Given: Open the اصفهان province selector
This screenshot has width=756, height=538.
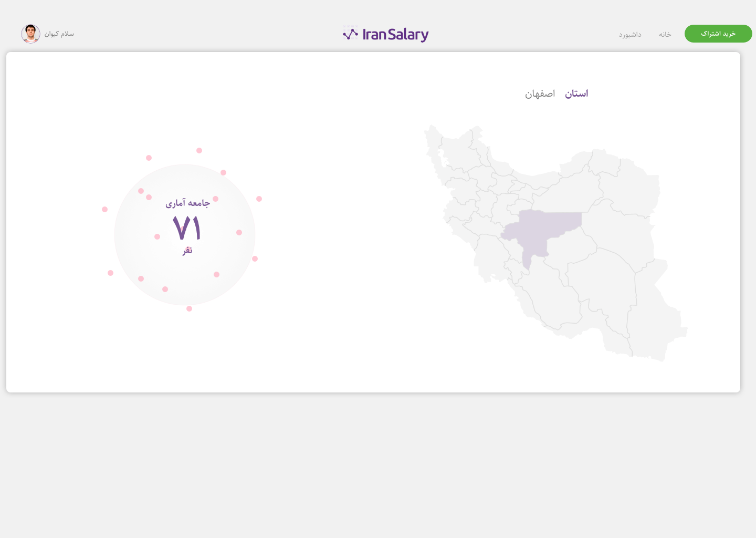Looking at the screenshot, I should pyautogui.click(x=540, y=94).
